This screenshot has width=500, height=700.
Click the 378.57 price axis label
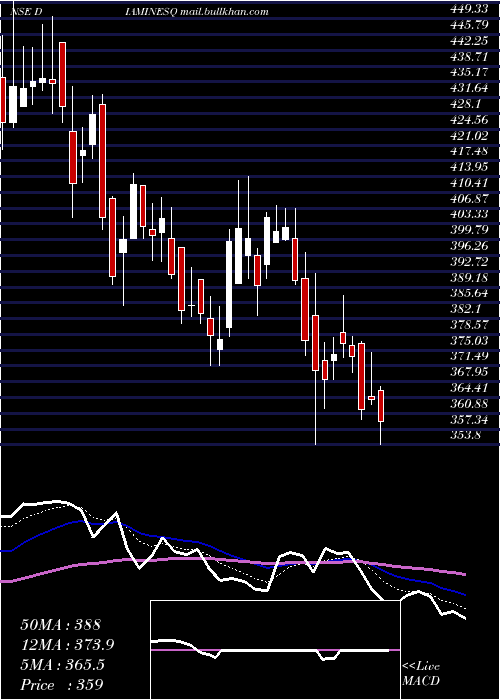pyautogui.click(x=471, y=325)
